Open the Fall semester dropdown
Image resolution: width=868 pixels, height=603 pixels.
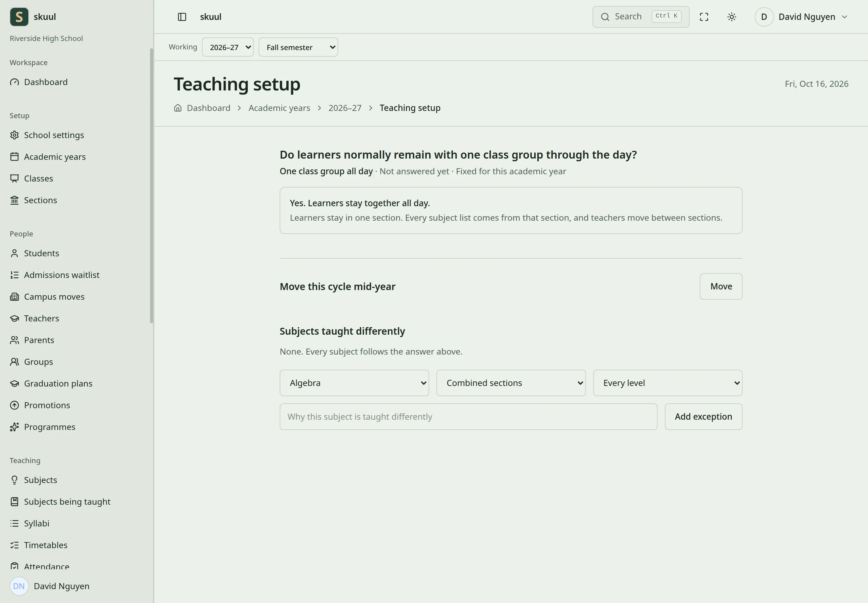pyautogui.click(x=298, y=47)
